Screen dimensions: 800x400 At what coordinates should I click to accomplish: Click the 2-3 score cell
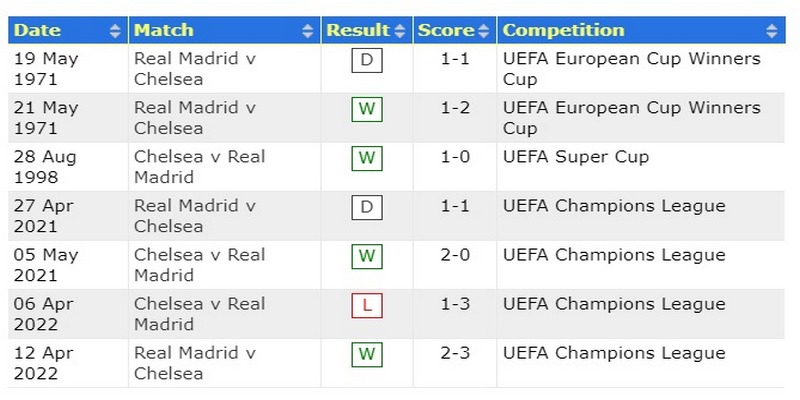455,353
